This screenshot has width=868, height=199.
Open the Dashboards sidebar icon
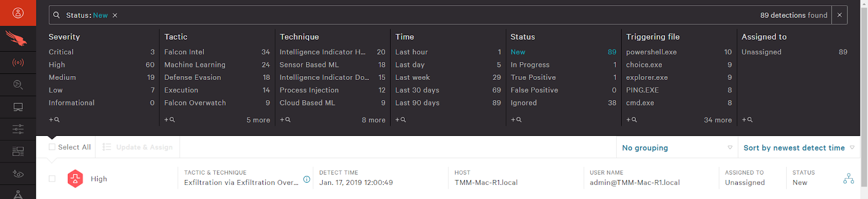coord(18,152)
